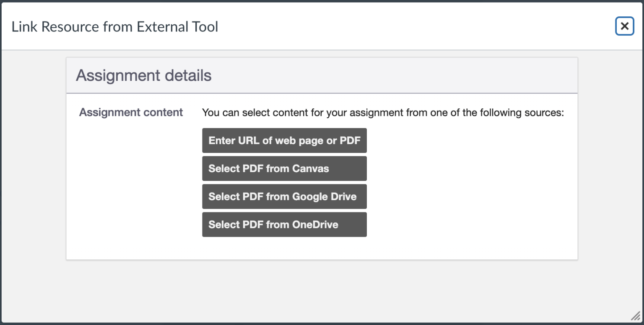
Task: Click the dialog body background area
Action: coord(322,289)
